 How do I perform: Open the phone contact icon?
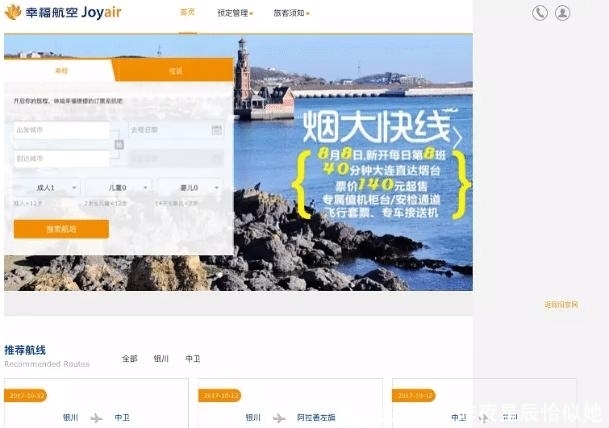[540, 13]
